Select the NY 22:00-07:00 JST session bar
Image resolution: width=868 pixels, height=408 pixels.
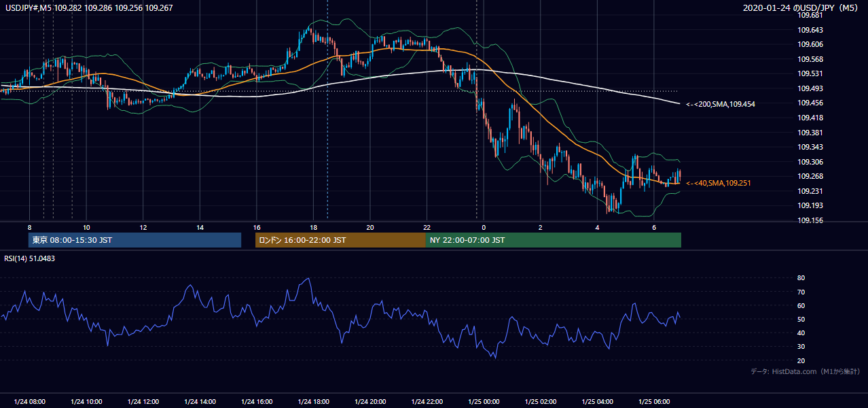pos(554,240)
